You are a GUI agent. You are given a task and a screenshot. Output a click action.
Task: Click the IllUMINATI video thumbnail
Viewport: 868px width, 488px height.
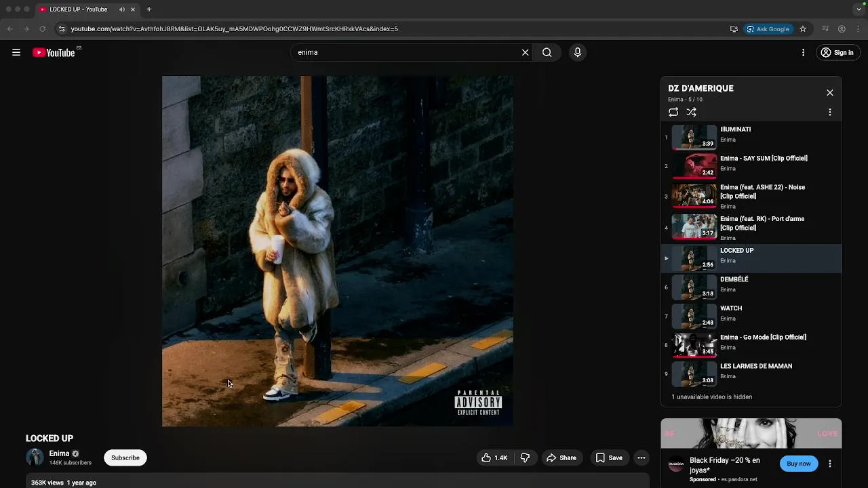click(x=694, y=137)
